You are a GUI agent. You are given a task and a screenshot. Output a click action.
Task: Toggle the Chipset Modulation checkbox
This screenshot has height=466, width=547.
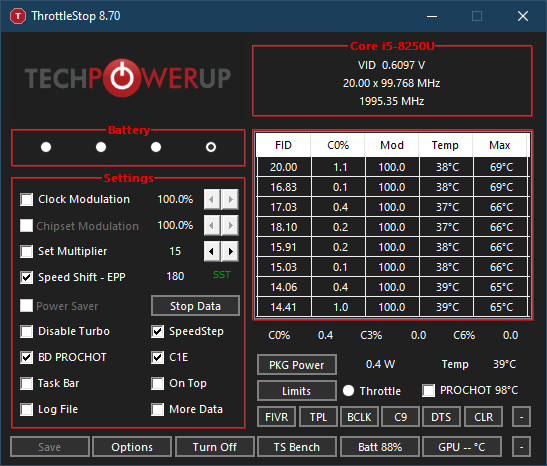[x=27, y=226]
